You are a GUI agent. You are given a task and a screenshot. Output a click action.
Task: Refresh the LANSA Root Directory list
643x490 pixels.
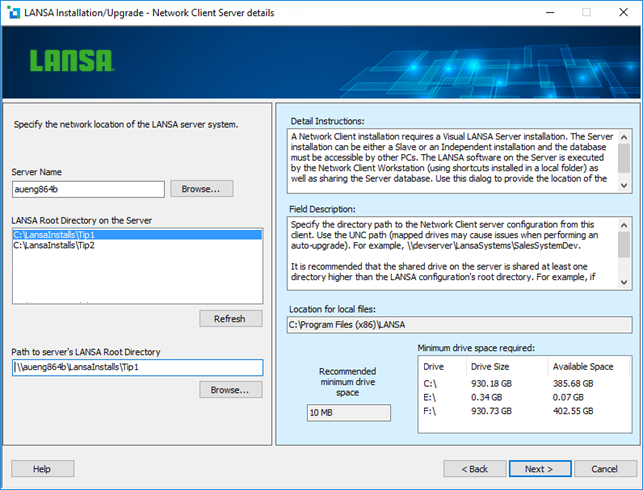pos(230,319)
